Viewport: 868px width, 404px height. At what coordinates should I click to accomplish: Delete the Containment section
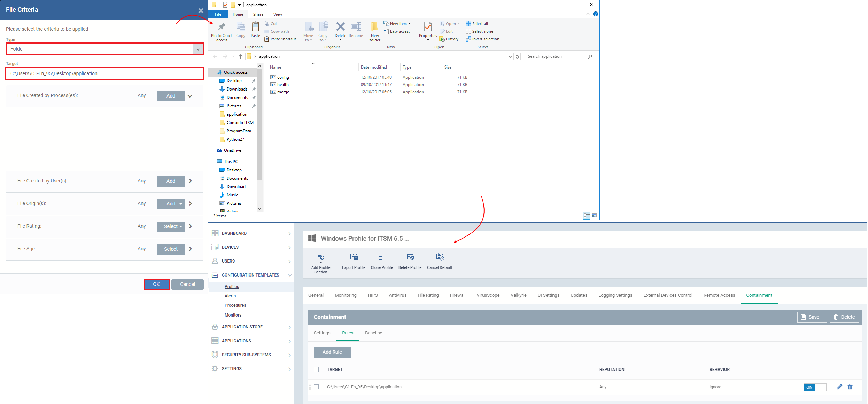click(845, 317)
